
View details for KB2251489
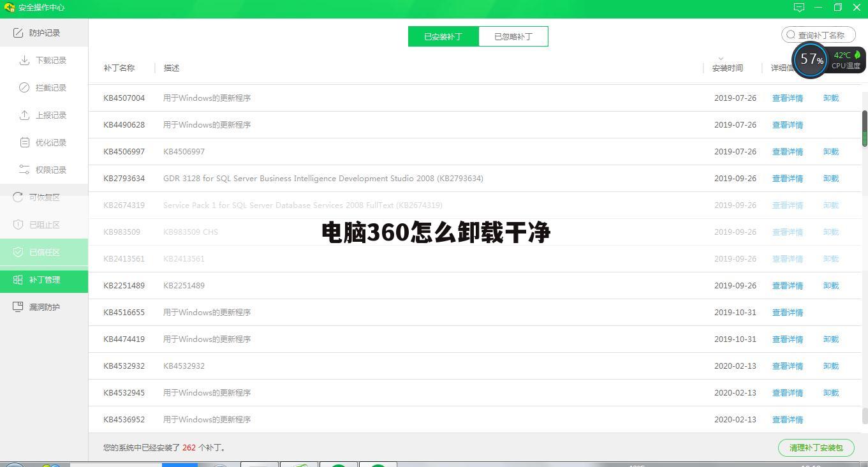pyautogui.click(x=788, y=286)
